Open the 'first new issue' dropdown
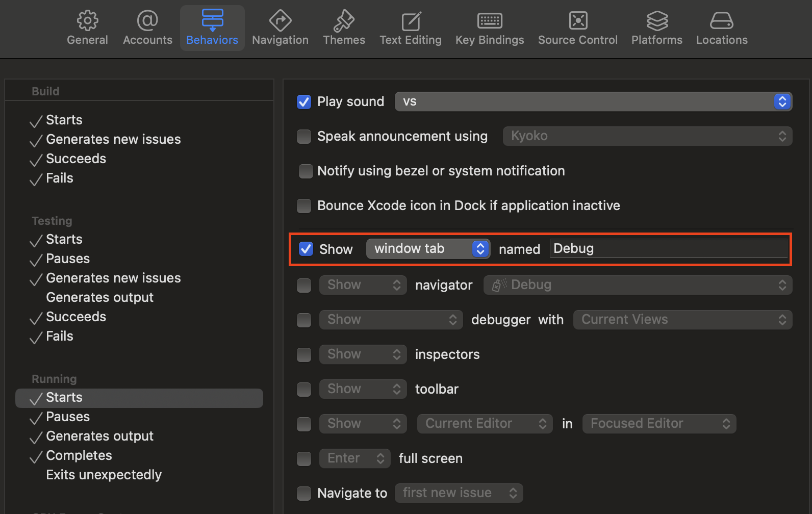 (x=459, y=493)
